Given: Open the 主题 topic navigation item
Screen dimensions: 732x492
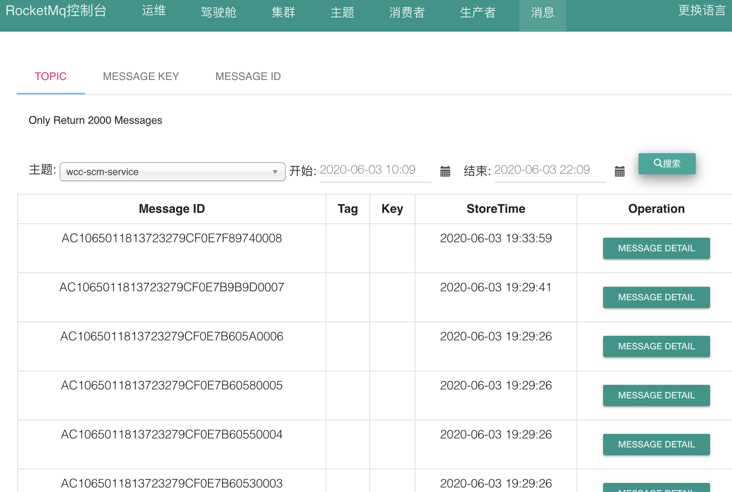Looking at the screenshot, I should [x=342, y=12].
